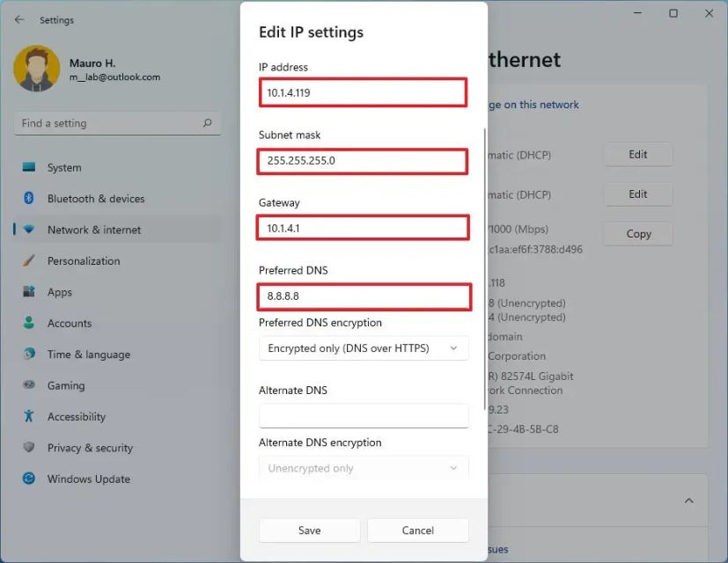
Task: Click the IP address field
Action: coord(363,91)
